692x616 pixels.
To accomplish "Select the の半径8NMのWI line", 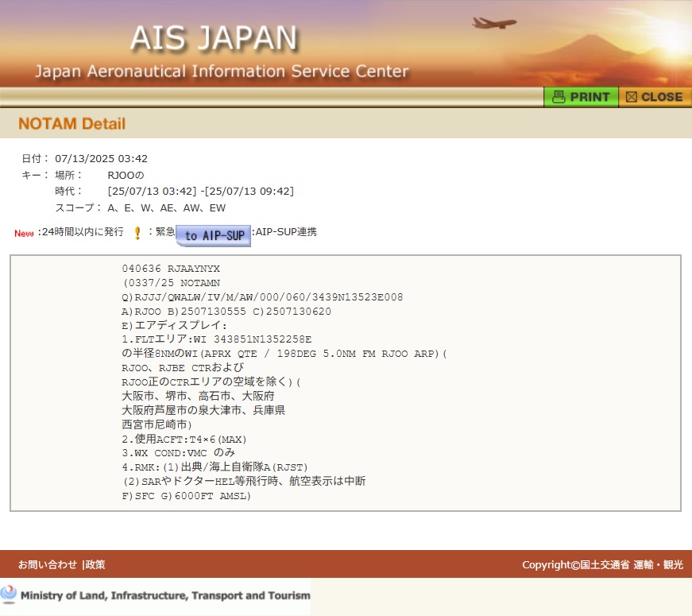I will (x=284, y=354).
